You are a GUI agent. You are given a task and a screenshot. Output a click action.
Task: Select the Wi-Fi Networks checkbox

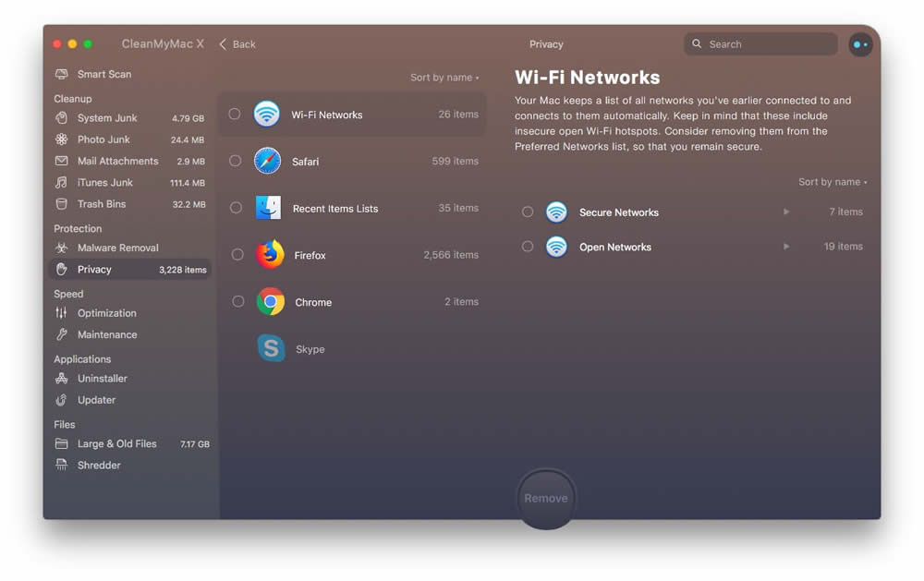(235, 115)
